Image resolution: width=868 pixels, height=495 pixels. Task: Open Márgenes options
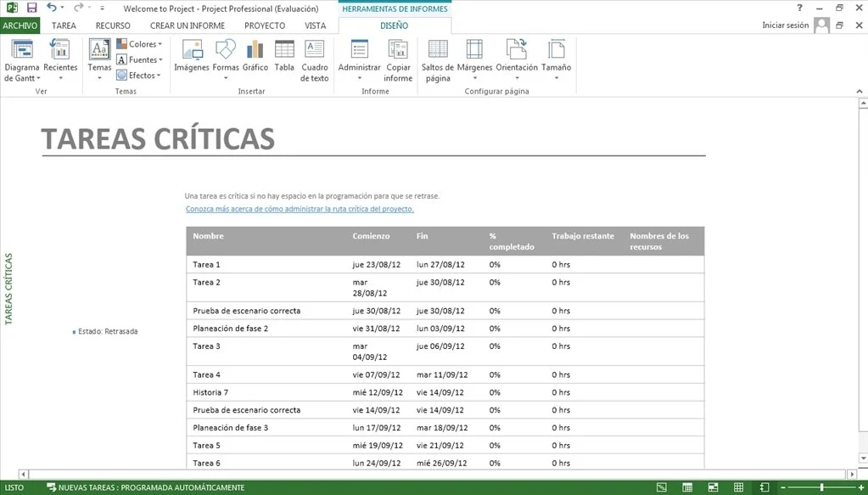coord(474,60)
